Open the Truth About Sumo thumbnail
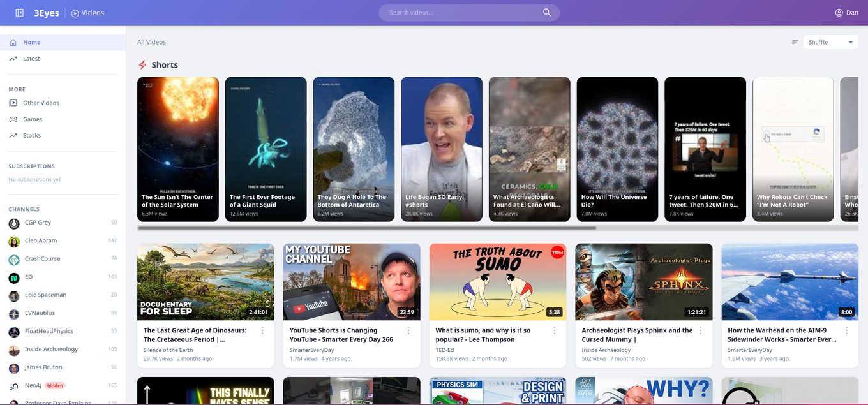Image resolution: width=868 pixels, height=405 pixels. pos(498,282)
